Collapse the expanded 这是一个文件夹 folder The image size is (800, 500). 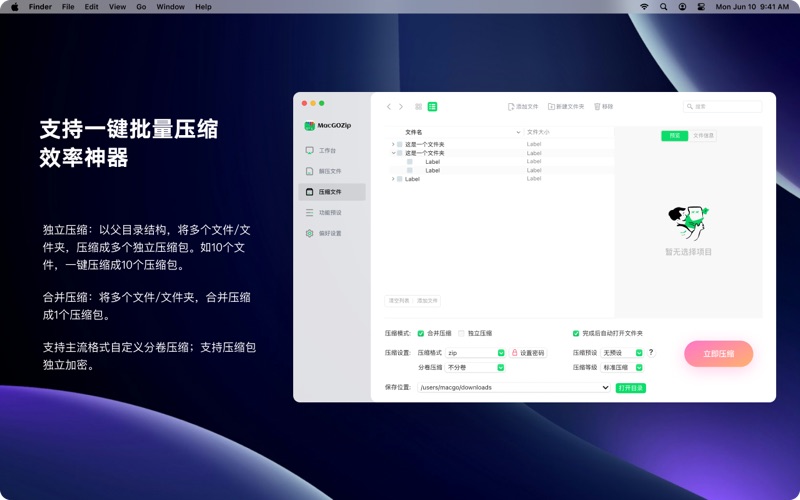(393, 153)
